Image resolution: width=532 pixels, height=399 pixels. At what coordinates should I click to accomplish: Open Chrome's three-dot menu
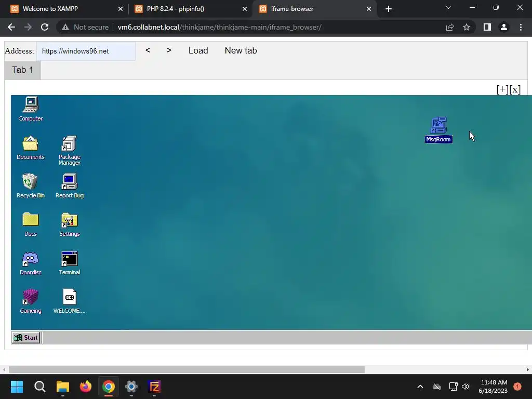click(x=521, y=27)
